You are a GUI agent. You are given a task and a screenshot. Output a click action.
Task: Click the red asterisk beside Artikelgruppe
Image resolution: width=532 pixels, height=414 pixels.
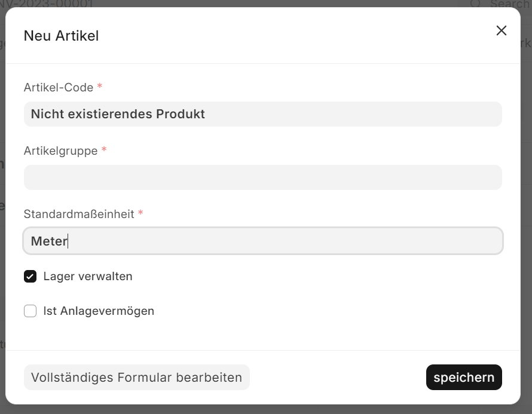104,151
